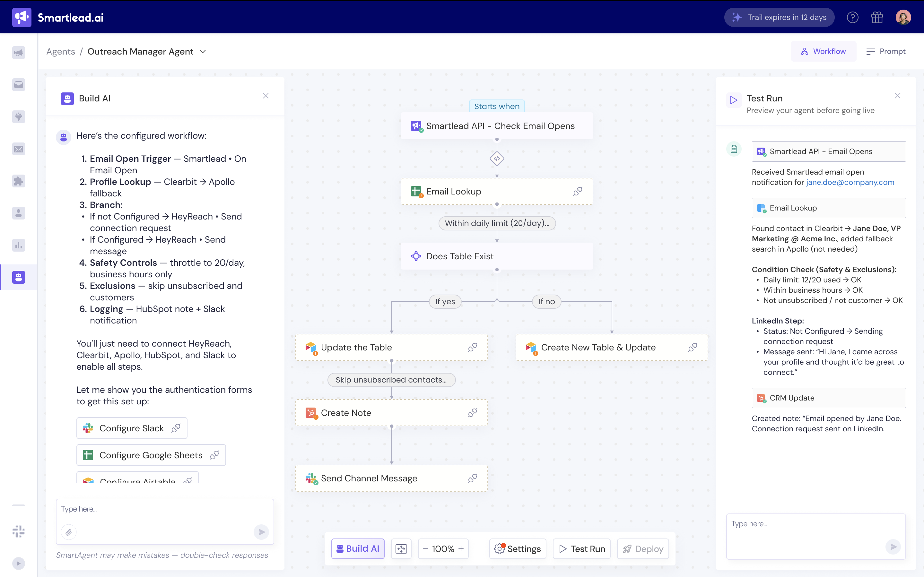Click the Skip unsubscribed contacts condition pill
Image resolution: width=924 pixels, height=577 pixels.
392,380
